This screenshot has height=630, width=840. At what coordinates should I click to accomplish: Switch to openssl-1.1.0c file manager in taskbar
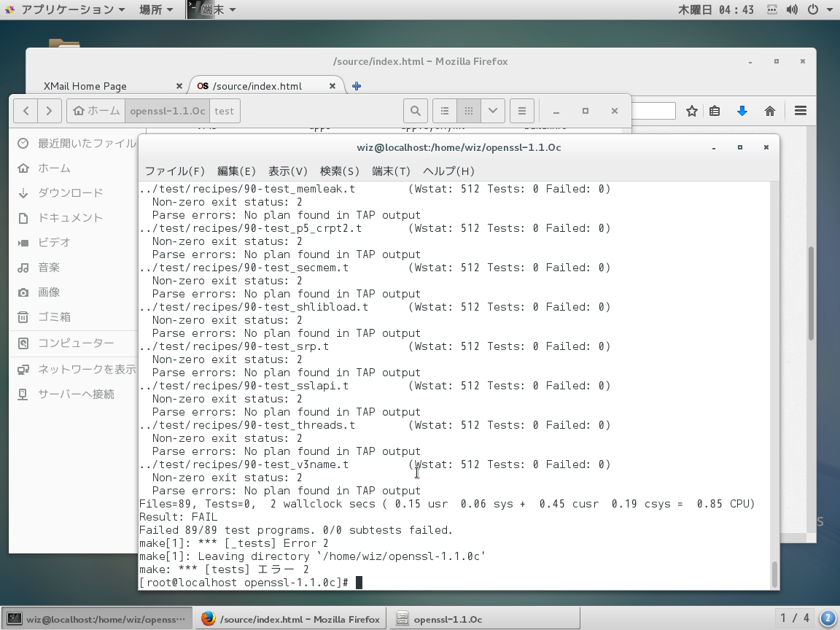tap(484, 619)
